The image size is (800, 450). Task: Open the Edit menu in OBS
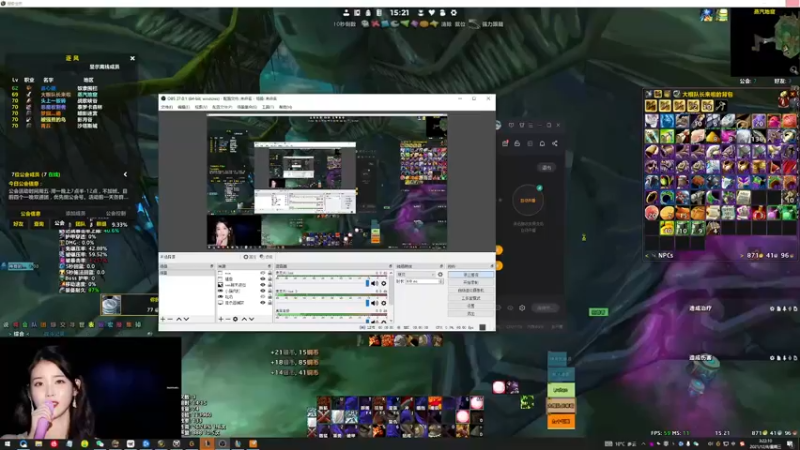tap(184, 107)
